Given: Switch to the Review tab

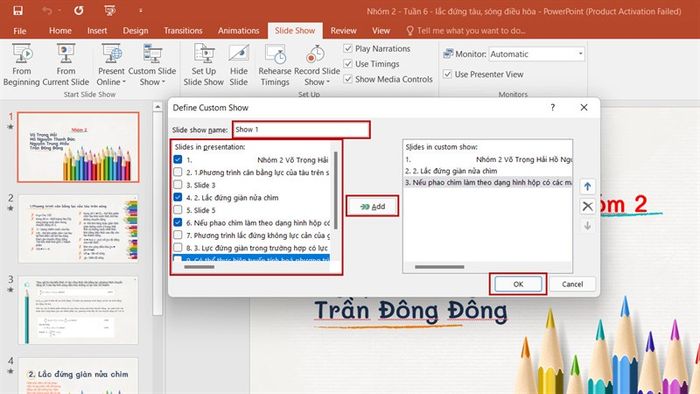Looking at the screenshot, I should pyautogui.click(x=343, y=30).
